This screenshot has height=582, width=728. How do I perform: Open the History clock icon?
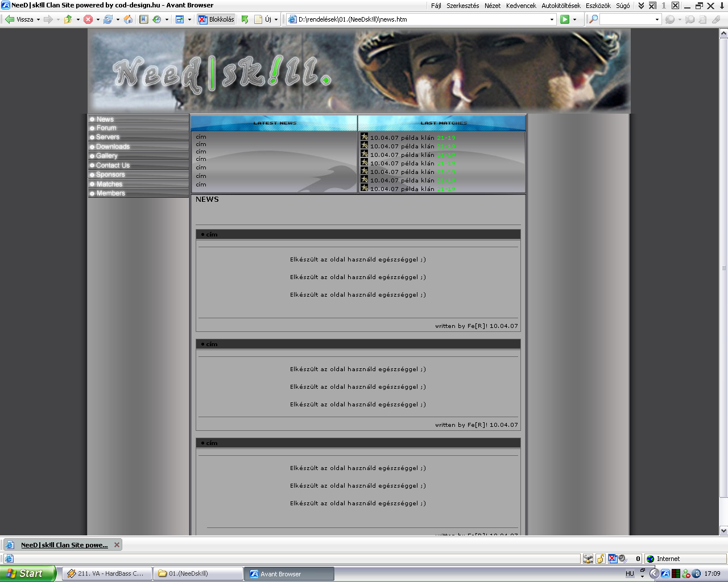click(157, 19)
